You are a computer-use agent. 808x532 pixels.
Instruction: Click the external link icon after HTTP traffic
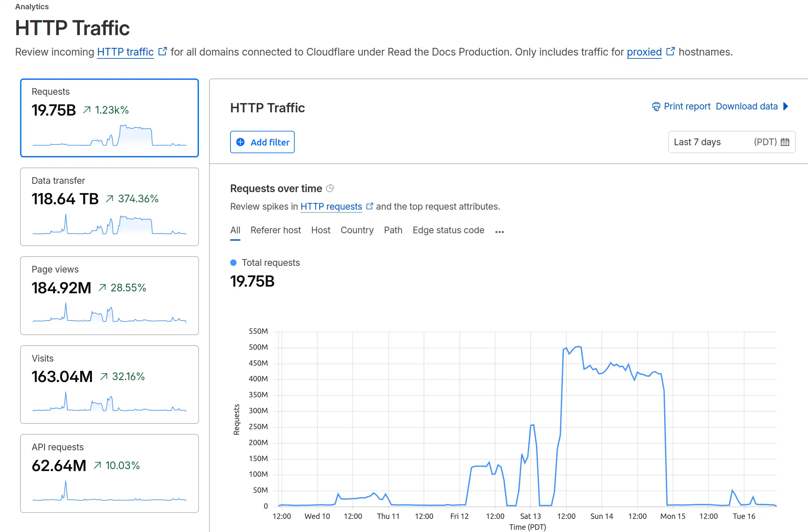click(x=162, y=51)
